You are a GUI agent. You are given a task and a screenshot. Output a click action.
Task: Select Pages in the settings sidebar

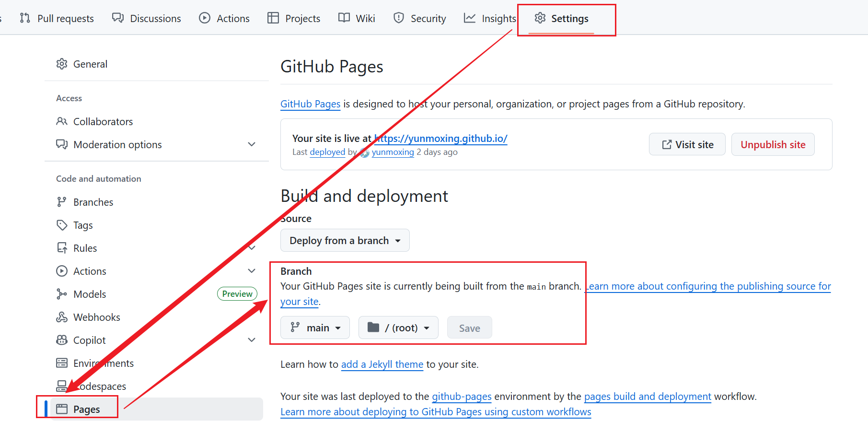86,409
